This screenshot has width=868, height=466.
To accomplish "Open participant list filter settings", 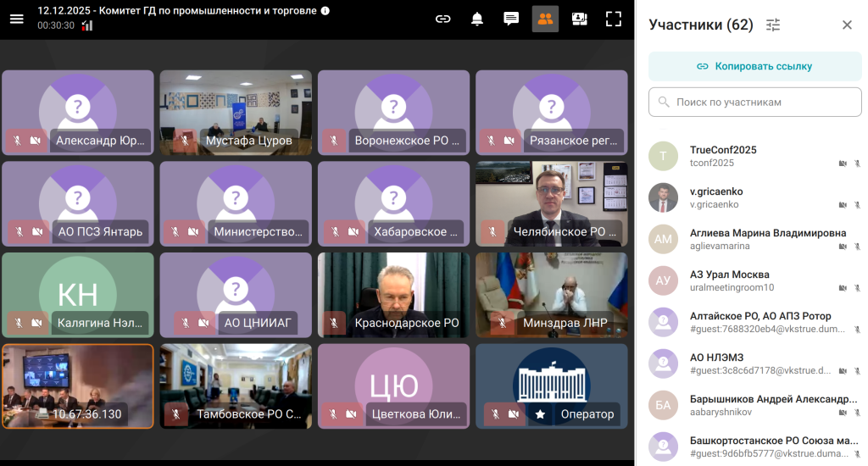I will click(773, 25).
